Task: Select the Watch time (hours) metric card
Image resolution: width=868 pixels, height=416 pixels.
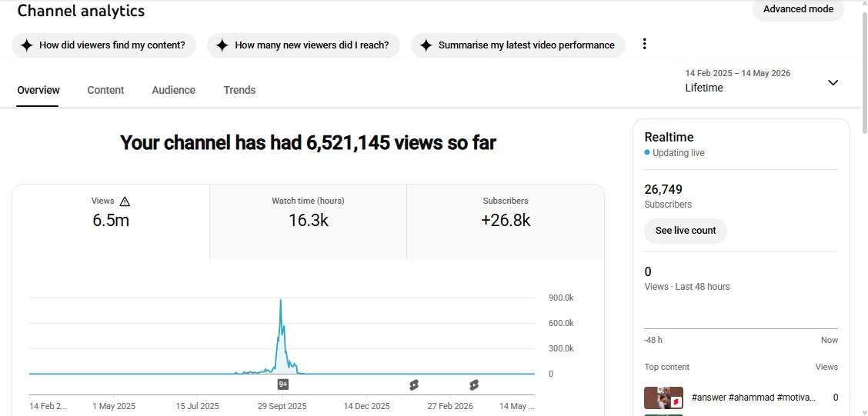Action: click(308, 221)
